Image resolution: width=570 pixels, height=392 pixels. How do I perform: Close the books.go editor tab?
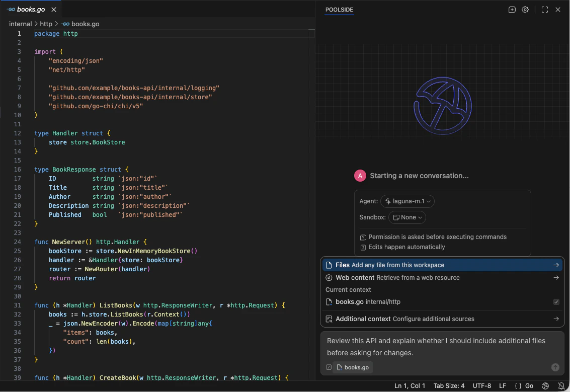click(54, 10)
